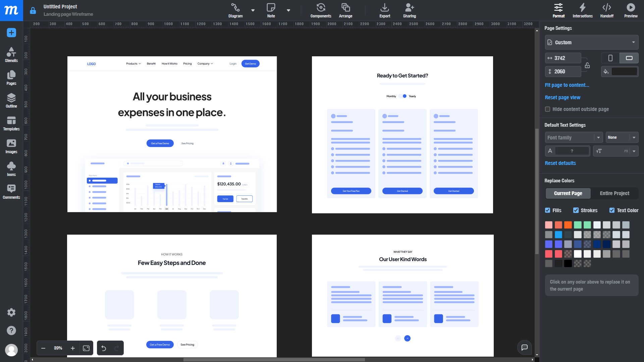Uncheck the Fills checkbox
Screen dimensions: 644x362
pos(548,210)
